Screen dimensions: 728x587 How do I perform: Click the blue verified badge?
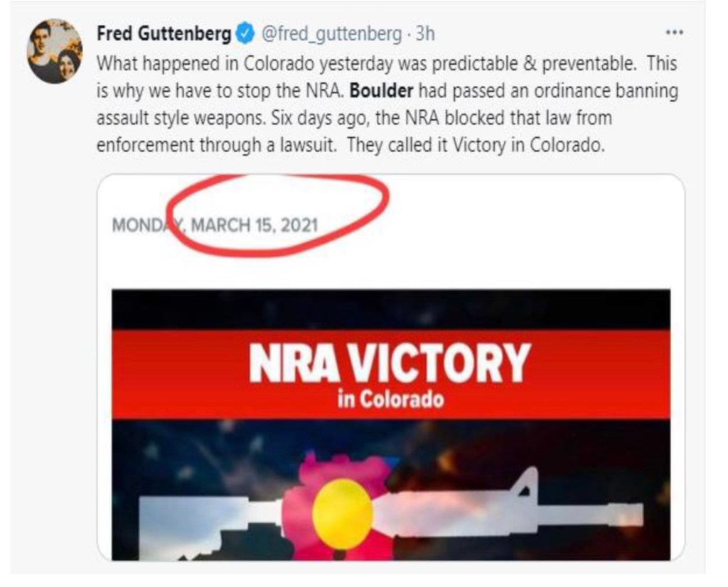[x=245, y=33]
